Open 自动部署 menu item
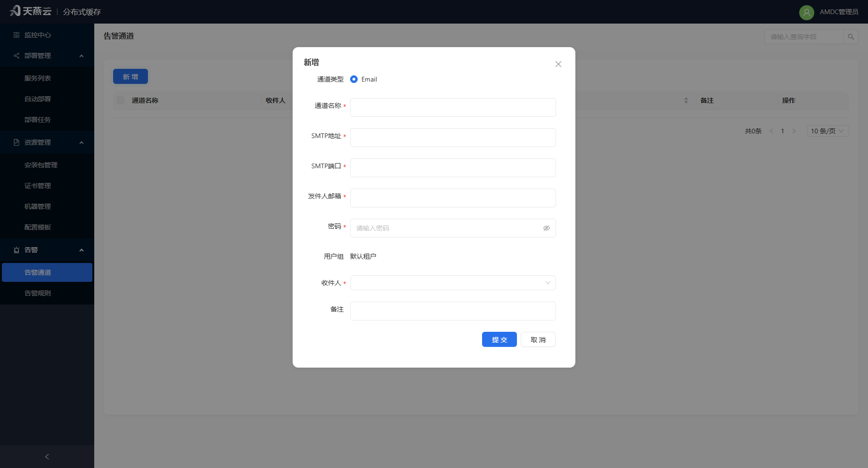Screen dimensions: 868x468 47,99
